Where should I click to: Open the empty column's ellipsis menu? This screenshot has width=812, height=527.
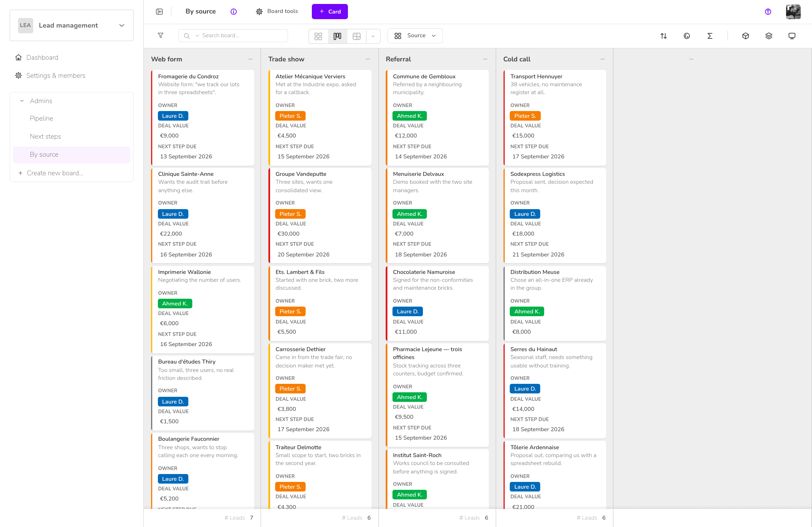tap(691, 59)
